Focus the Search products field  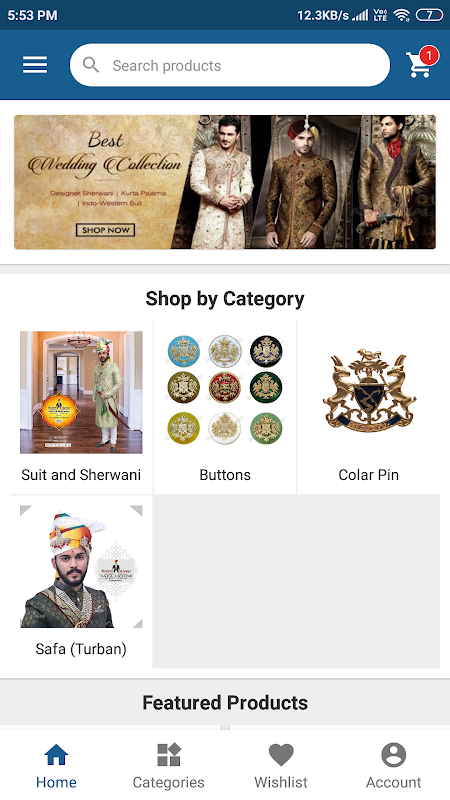pos(230,65)
